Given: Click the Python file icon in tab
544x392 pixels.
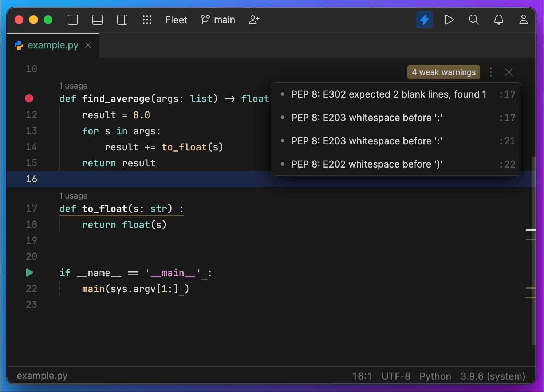Looking at the screenshot, I should [19, 45].
